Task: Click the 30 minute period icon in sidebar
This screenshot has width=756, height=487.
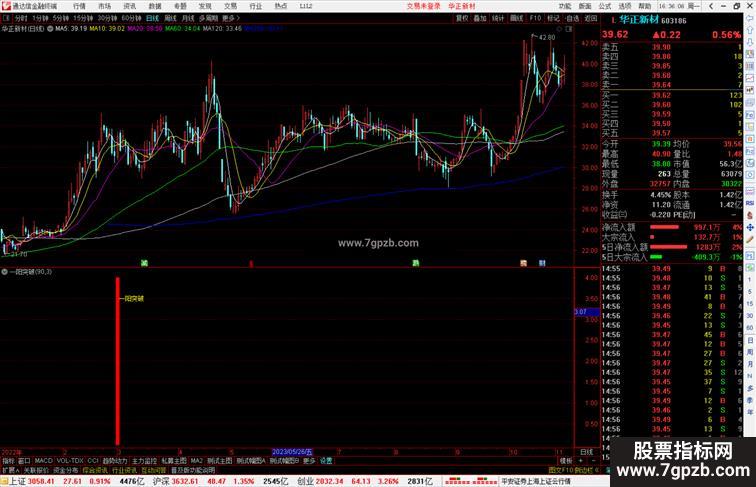Action: [750, 316]
